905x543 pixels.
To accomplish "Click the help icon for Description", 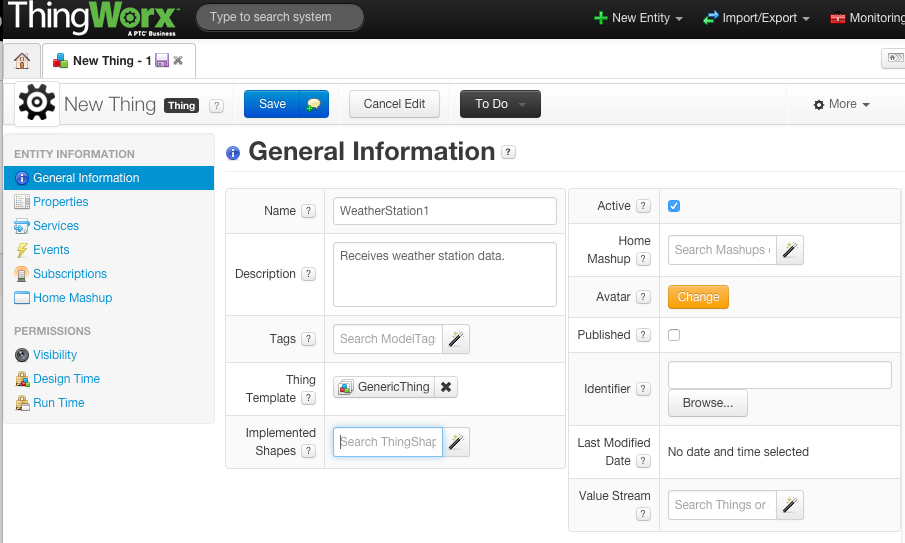I will click(309, 274).
